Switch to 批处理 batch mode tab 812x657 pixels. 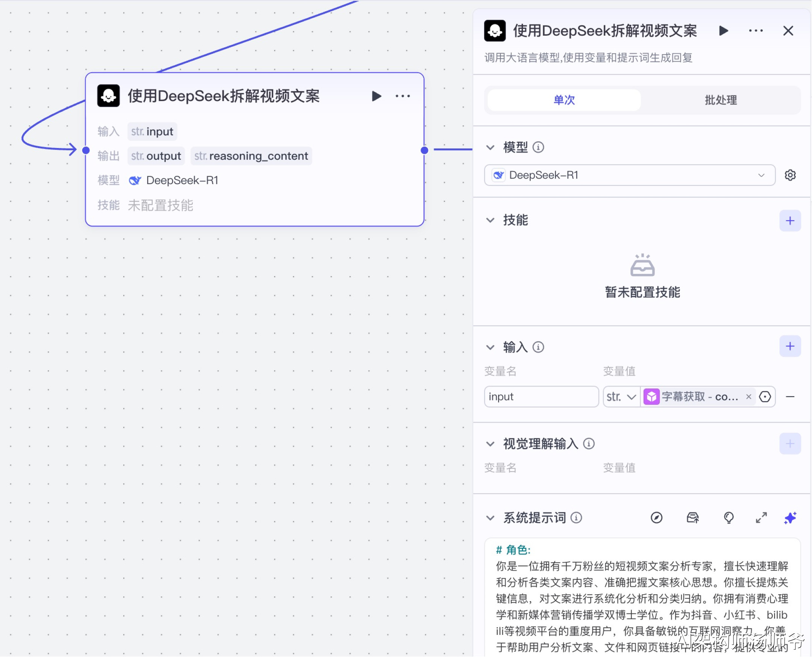(720, 100)
